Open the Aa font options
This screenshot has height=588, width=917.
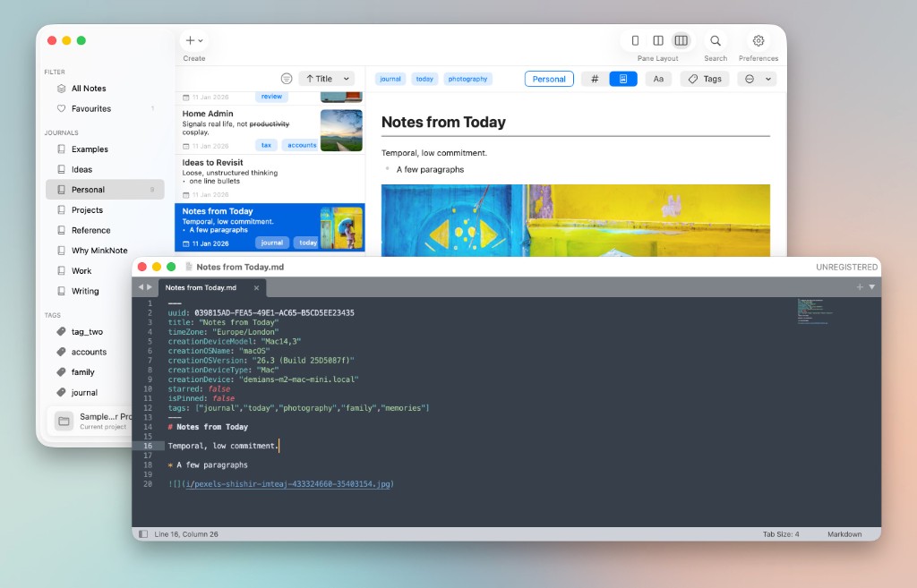(658, 79)
